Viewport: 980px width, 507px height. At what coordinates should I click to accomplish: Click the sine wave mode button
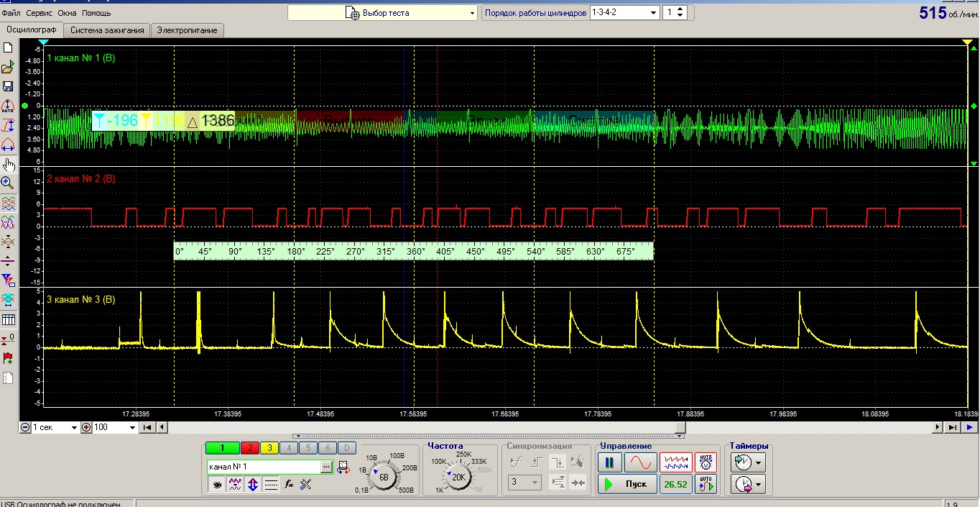tap(641, 462)
